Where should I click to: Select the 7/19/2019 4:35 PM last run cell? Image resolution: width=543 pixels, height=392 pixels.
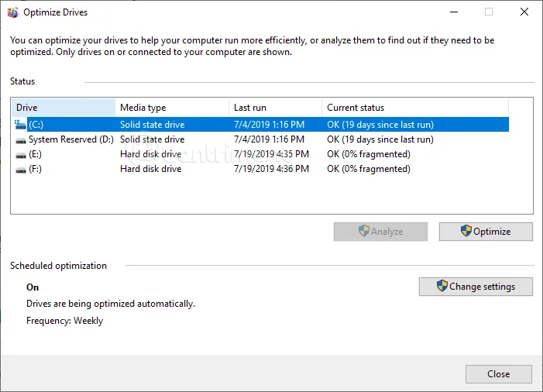tap(271, 154)
